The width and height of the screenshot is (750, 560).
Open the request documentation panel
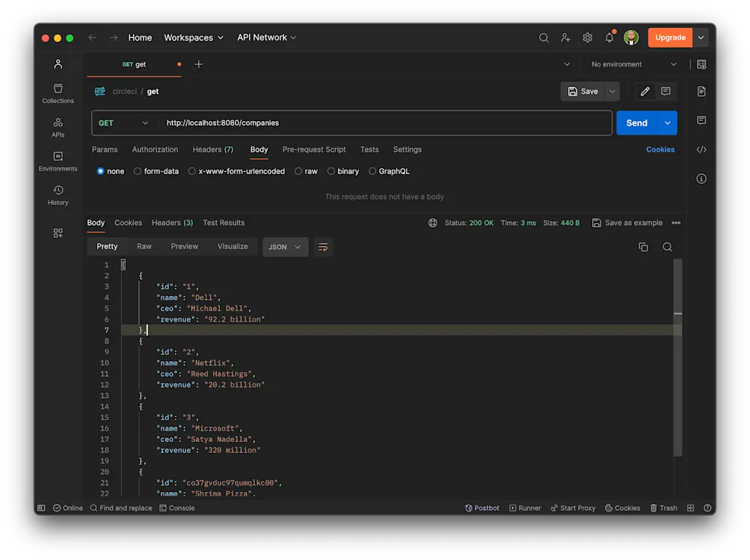701,90
